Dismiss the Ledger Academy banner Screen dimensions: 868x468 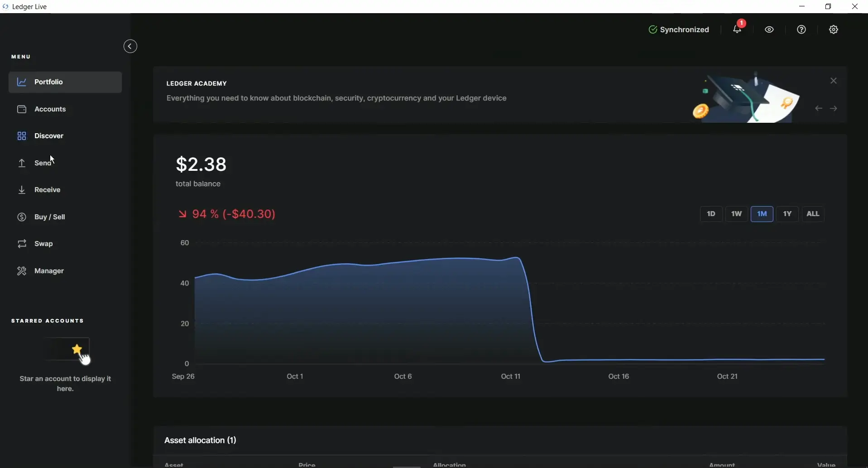coord(834,81)
